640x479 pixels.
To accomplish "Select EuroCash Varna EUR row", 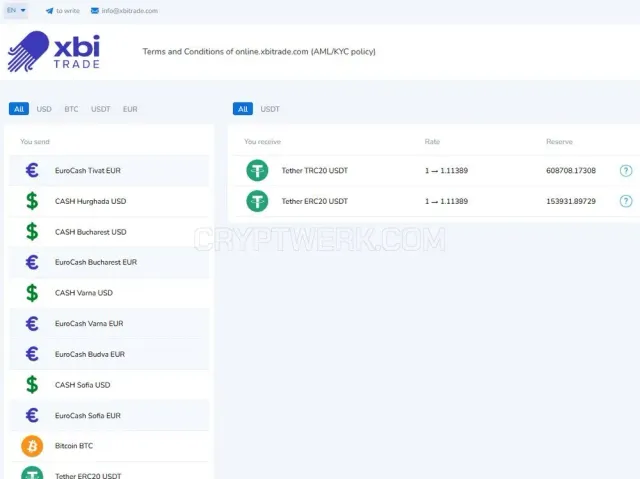I will pos(109,324).
